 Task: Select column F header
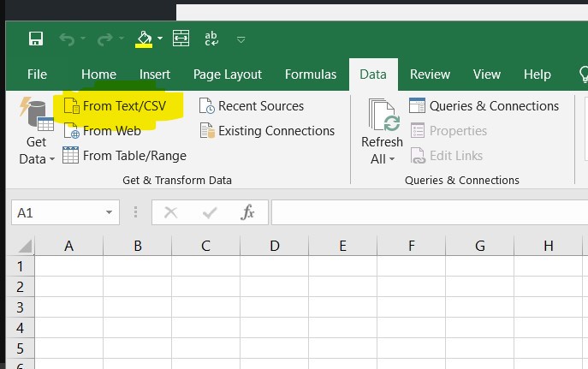pos(412,246)
